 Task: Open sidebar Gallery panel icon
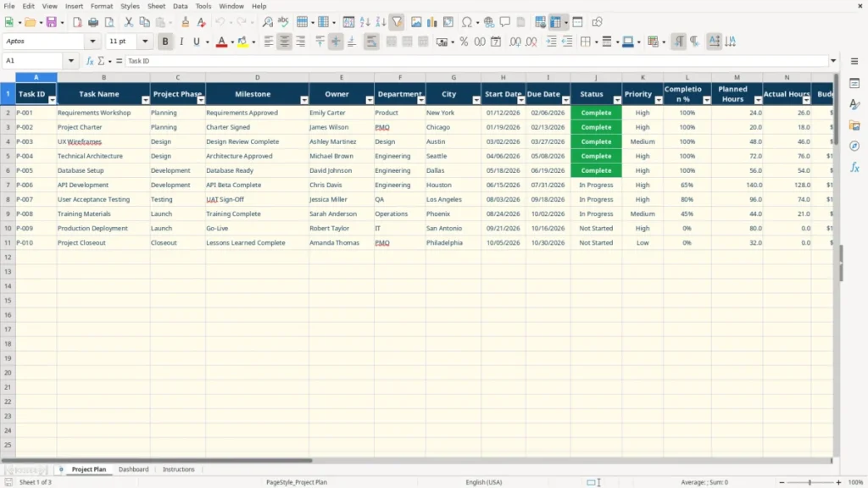click(x=854, y=125)
